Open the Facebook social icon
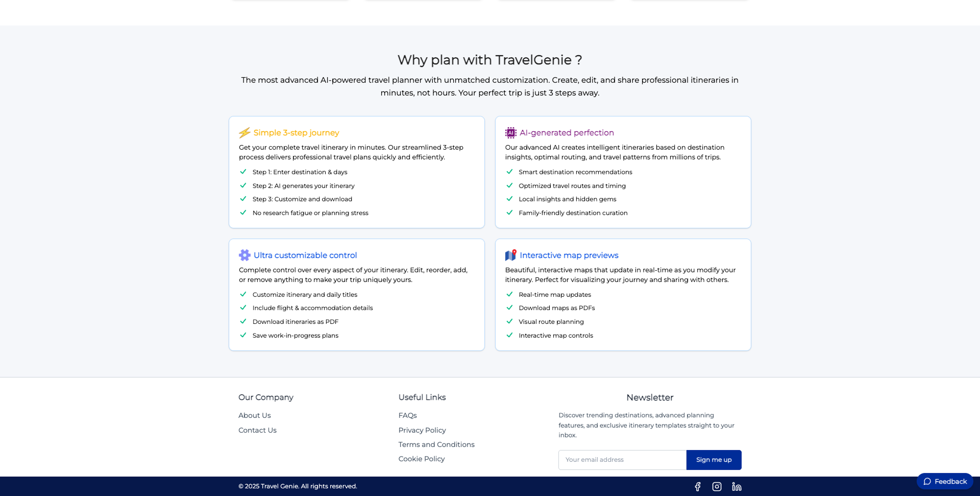 [x=697, y=487]
